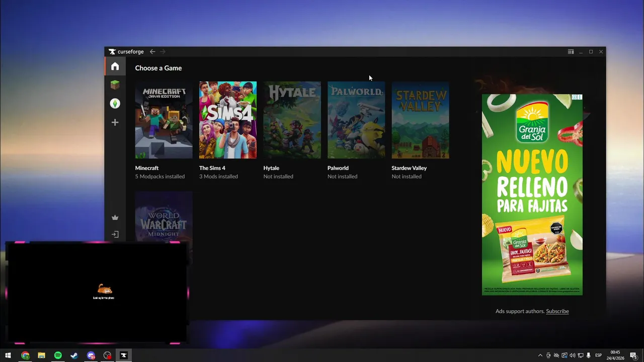Open the clock showing 00:45
The height and width of the screenshot is (362, 644).
pos(615,355)
